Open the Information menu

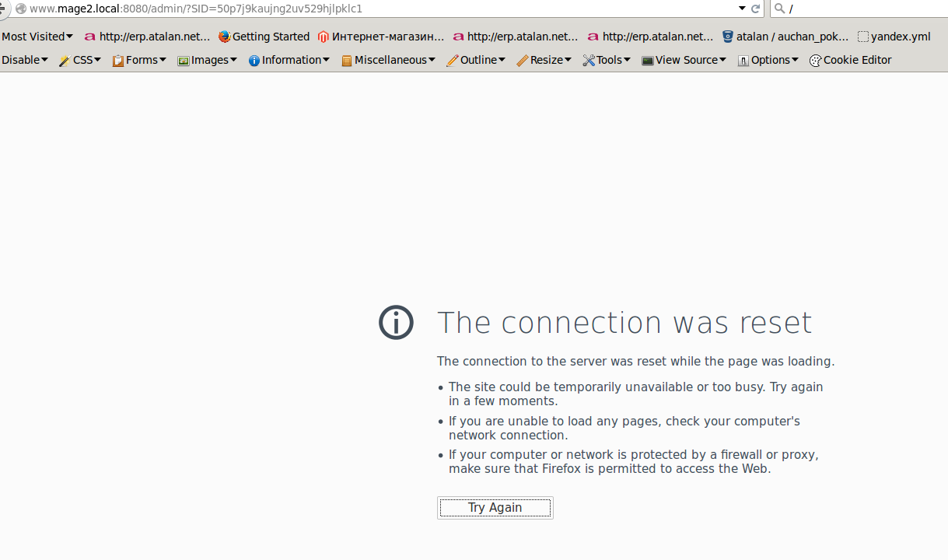[x=289, y=60]
